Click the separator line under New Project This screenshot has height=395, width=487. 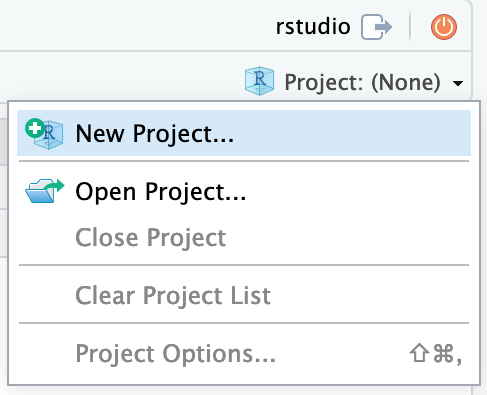pos(244,161)
